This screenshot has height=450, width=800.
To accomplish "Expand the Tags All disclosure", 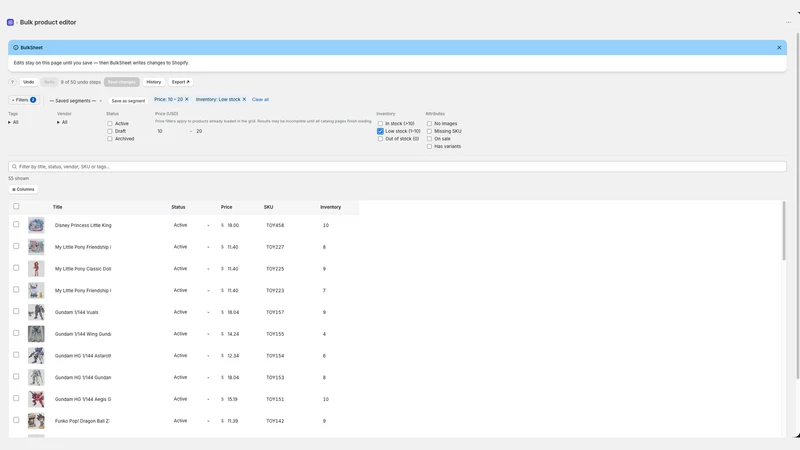I will [x=13, y=122].
